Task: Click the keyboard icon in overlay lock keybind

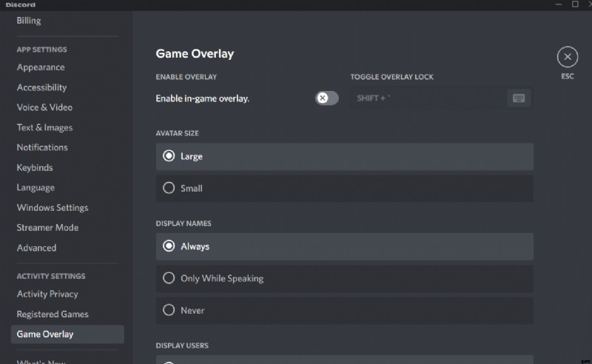Action: point(519,98)
